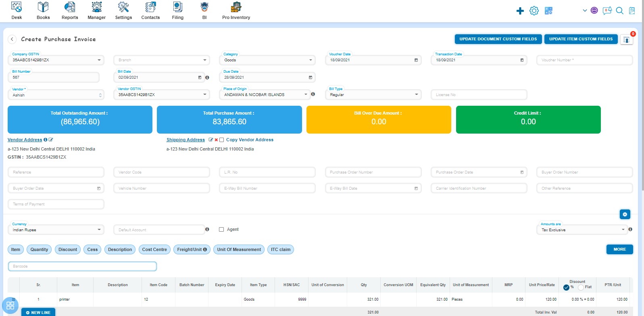Check the Agent checkbox
The width and height of the screenshot is (644, 316).
point(221,230)
